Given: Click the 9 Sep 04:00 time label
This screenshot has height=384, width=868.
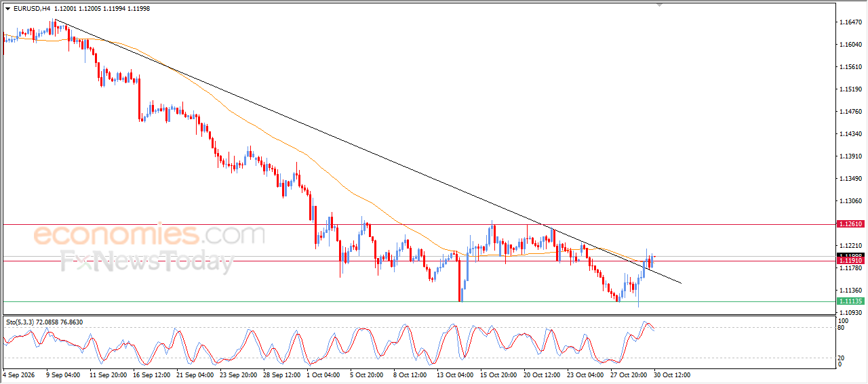Looking at the screenshot, I should click(63, 374).
